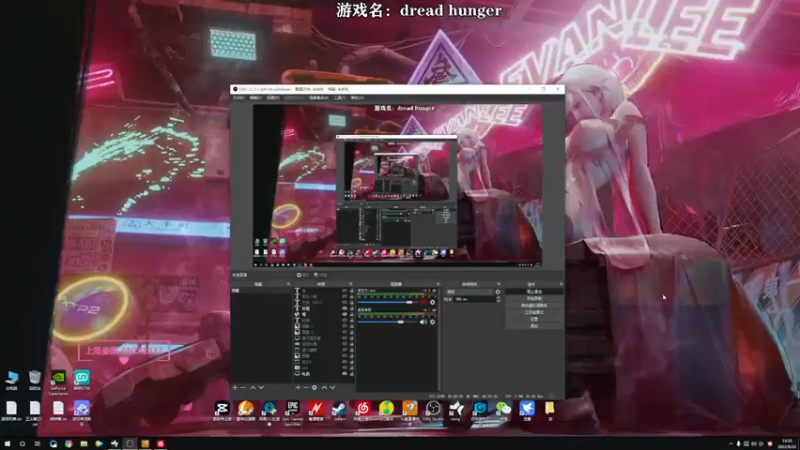
Task: Open the taskbar clock and date
Action: pyautogui.click(x=787, y=442)
